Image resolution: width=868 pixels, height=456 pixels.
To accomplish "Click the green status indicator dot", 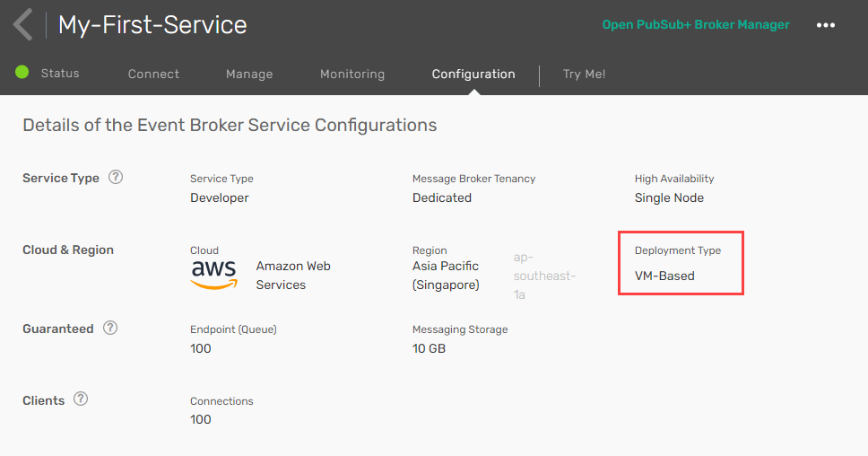I will 22,73.
